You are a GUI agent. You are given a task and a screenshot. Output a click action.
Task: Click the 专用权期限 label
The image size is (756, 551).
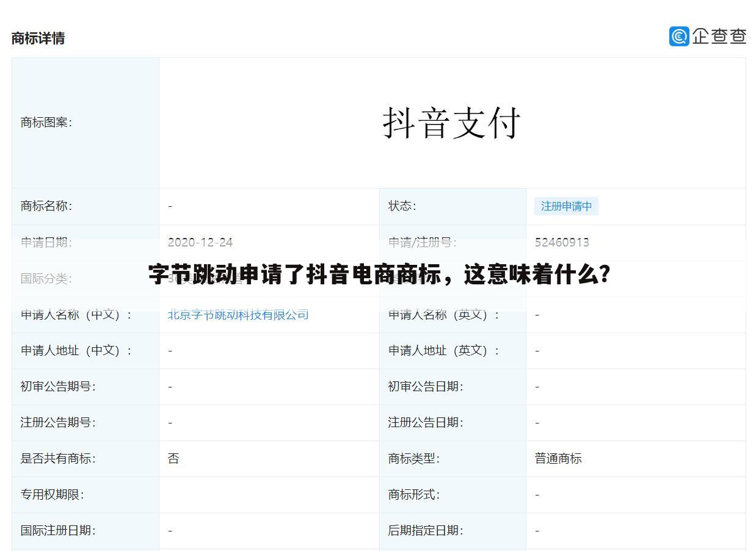pyautogui.click(x=52, y=495)
